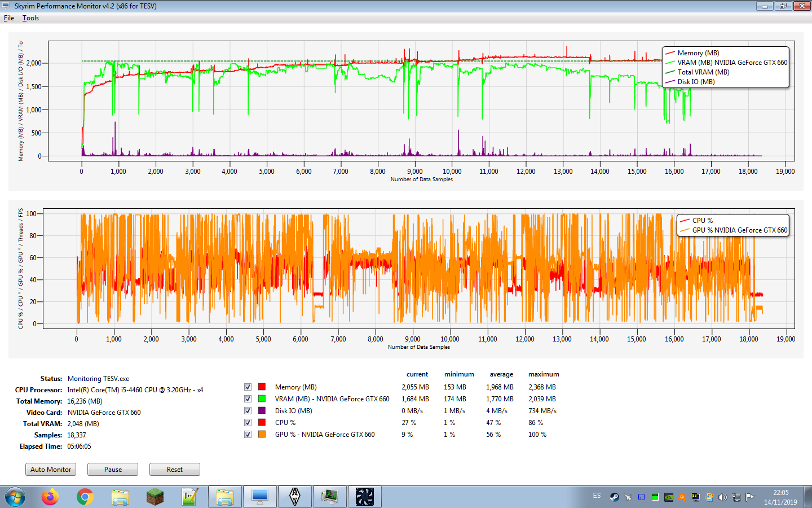Click the total memory value '16,236 (MB)'

pos(85,401)
